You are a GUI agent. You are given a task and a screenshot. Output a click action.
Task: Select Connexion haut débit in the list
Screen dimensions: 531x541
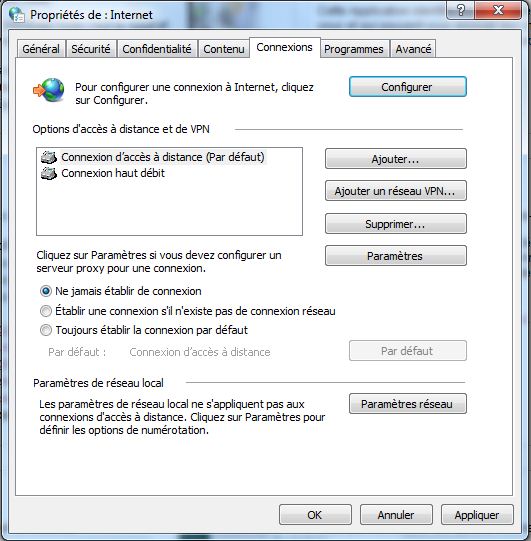pos(113,173)
